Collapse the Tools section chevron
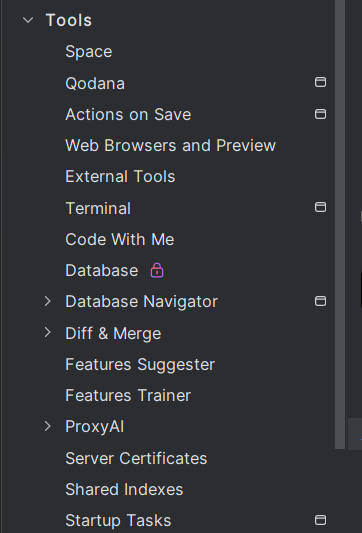Screen dimensions: 362x533 [x=28, y=20]
